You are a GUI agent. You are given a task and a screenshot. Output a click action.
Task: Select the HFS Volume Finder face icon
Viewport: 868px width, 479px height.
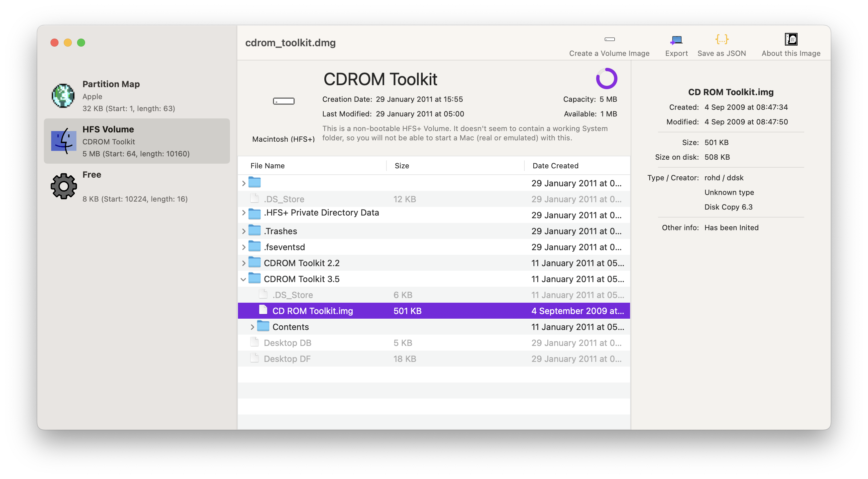pyautogui.click(x=63, y=141)
